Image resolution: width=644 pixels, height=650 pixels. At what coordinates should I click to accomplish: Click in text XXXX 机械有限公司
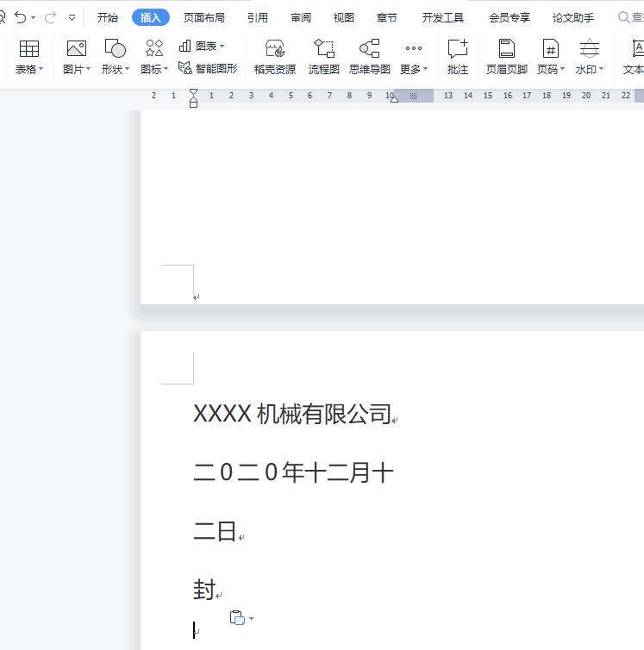(x=292, y=414)
